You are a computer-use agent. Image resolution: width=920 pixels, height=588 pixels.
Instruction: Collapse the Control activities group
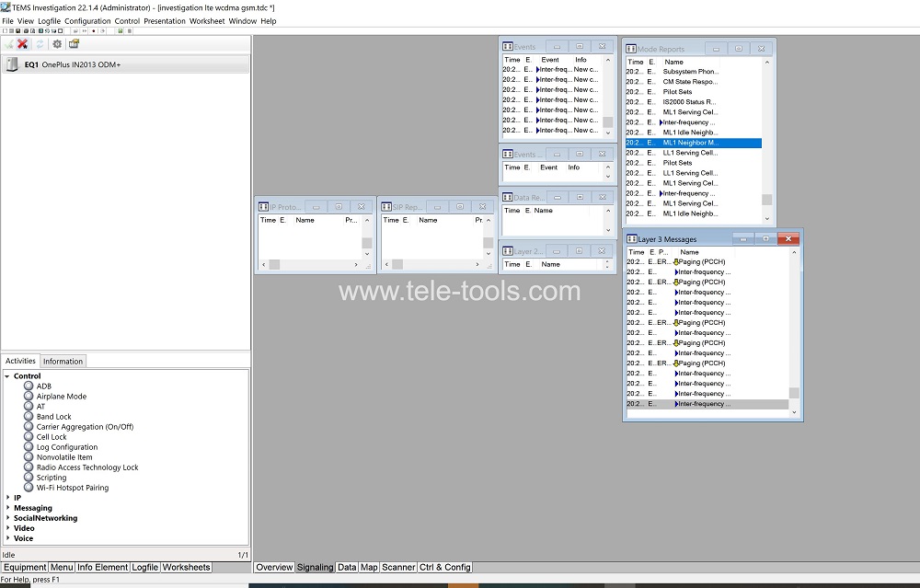[x=7, y=376]
